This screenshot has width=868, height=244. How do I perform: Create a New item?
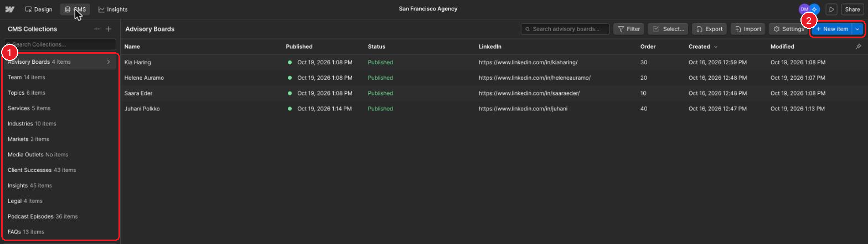coord(832,29)
